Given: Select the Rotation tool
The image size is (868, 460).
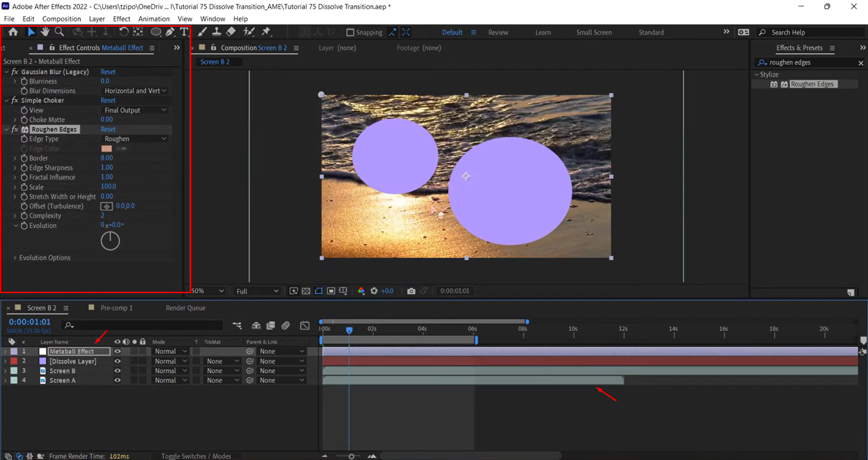Looking at the screenshot, I should (123, 32).
